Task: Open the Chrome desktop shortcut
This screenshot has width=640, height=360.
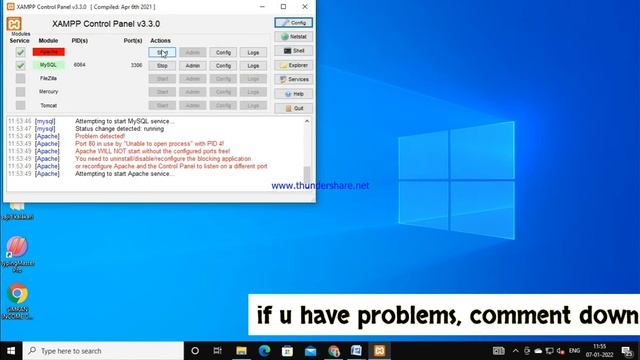Action: [17, 301]
